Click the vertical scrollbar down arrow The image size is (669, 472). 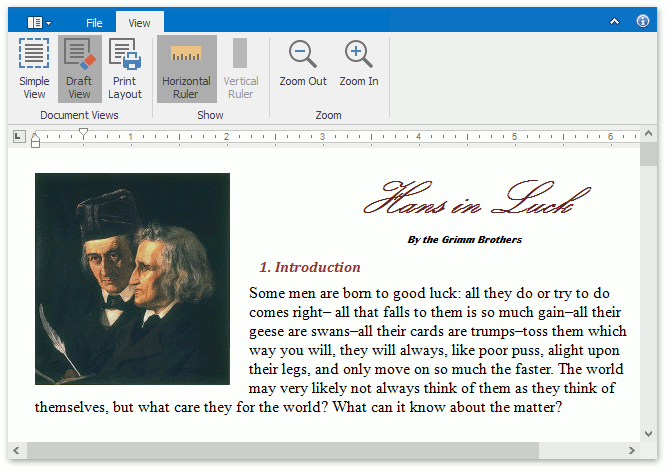click(x=649, y=432)
